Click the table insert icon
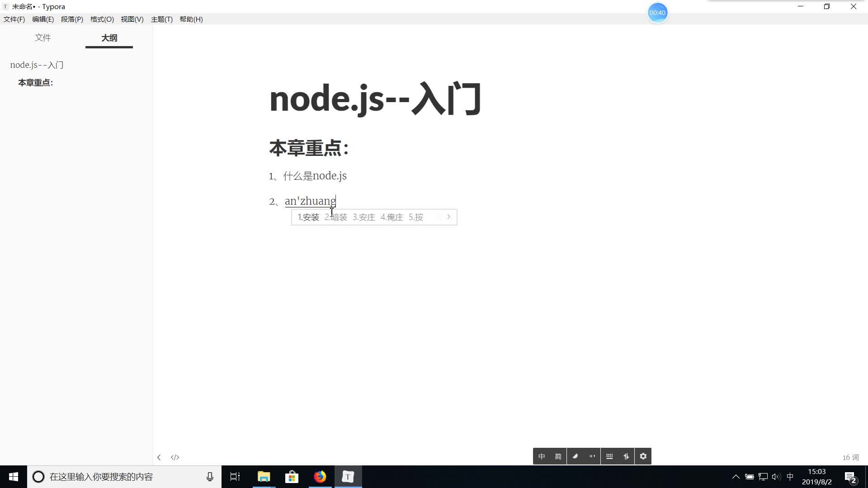 609,456
